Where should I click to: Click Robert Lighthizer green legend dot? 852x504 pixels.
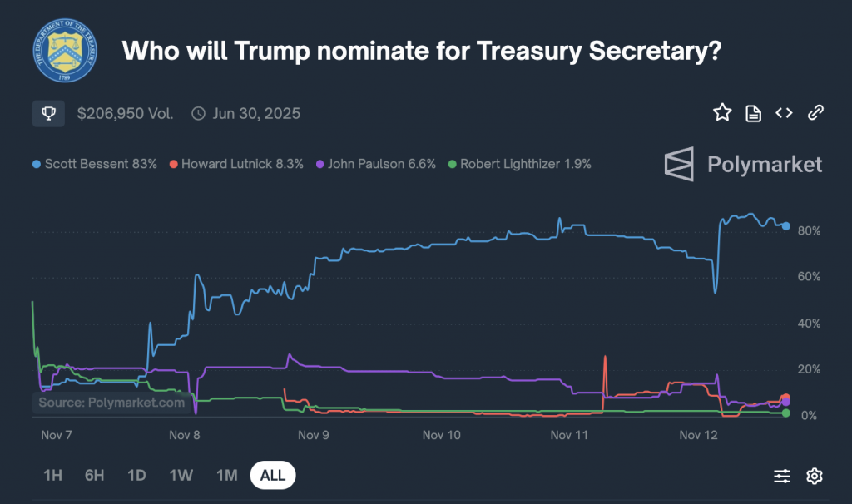(452, 164)
